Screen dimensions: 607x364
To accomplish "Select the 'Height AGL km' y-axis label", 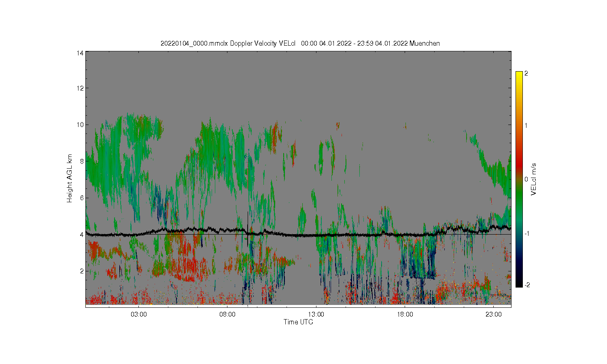I will tap(70, 178).
